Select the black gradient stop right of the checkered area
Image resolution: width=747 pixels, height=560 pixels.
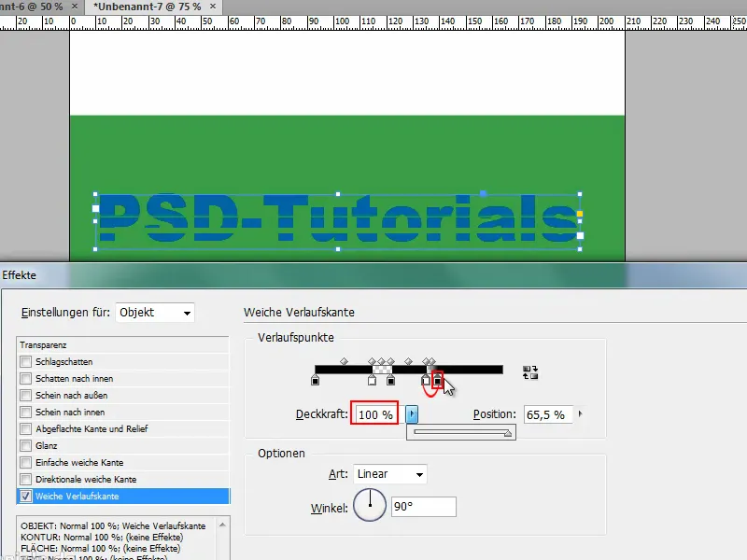coord(390,381)
